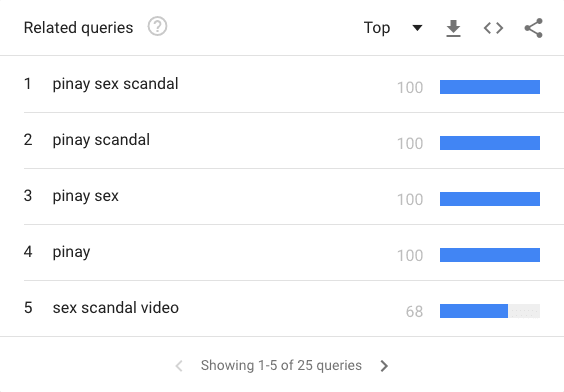The image size is (564, 392).
Task: Open the first ranked related query
Action: click(x=115, y=84)
